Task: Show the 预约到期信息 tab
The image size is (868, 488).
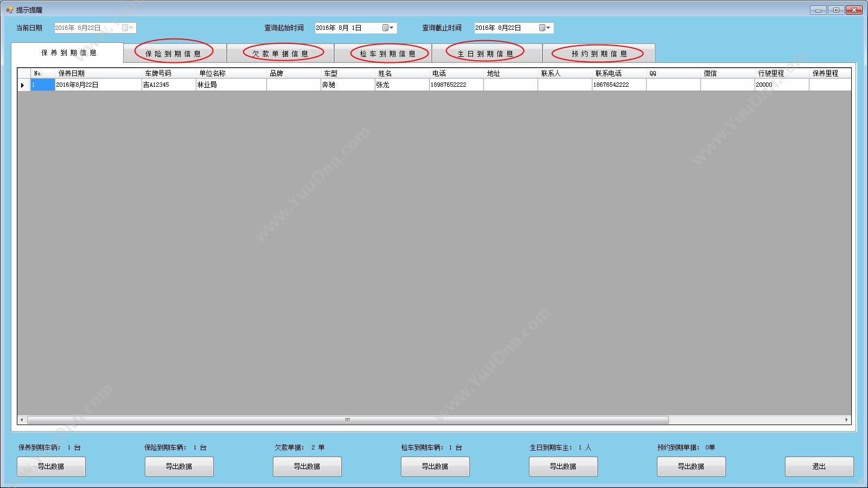Action: pos(599,54)
